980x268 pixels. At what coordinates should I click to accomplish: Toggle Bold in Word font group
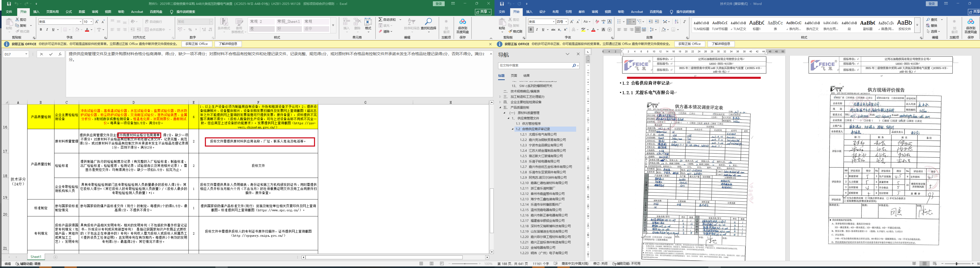531,30
